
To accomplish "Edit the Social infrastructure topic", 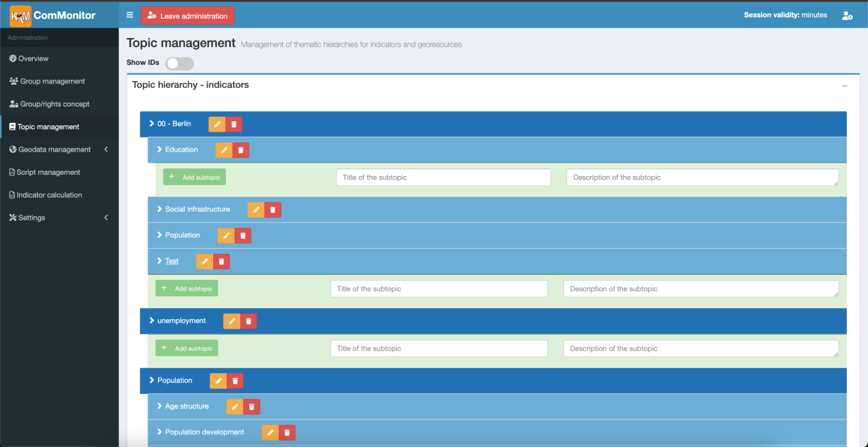I will tap(256, 210).
